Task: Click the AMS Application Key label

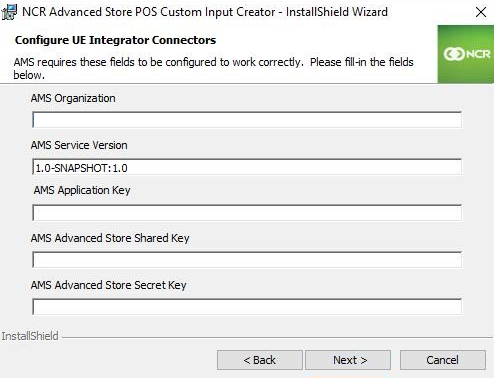Action: coord(82,190)
